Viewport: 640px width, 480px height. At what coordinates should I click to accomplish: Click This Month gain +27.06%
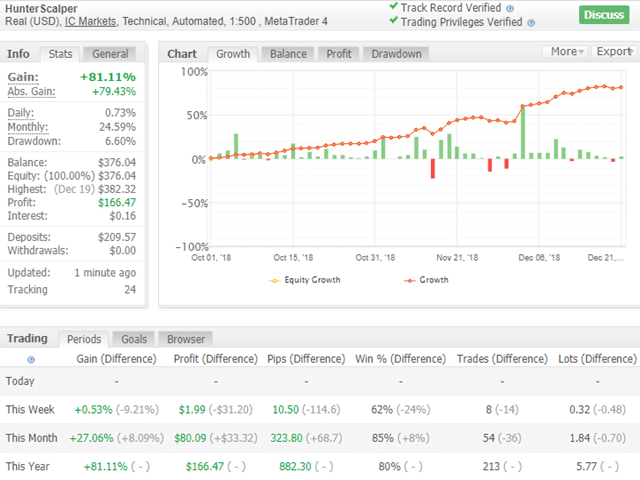[91, 438]
